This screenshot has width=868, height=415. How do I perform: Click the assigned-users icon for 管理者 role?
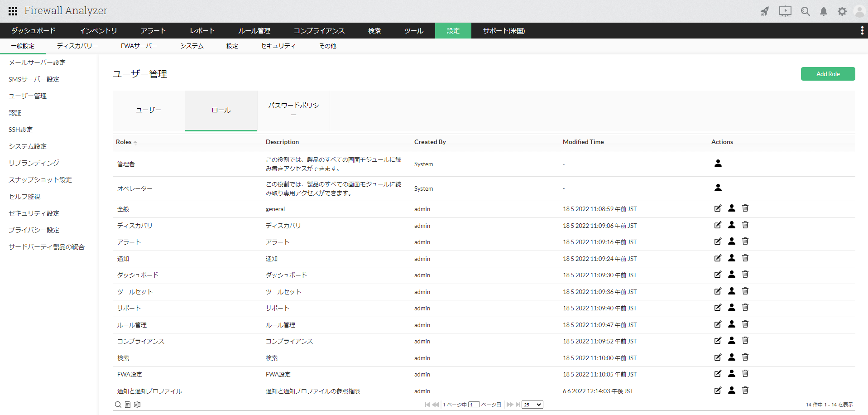[718, 164]
